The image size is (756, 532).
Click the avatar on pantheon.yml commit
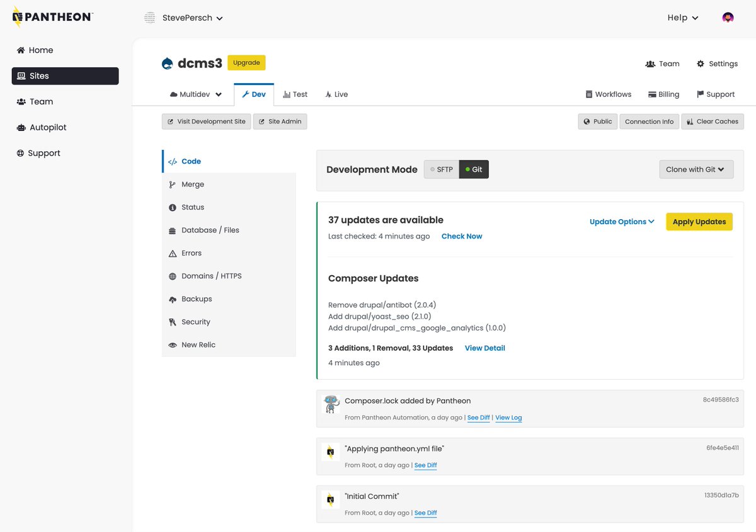[x=331, y=452]
